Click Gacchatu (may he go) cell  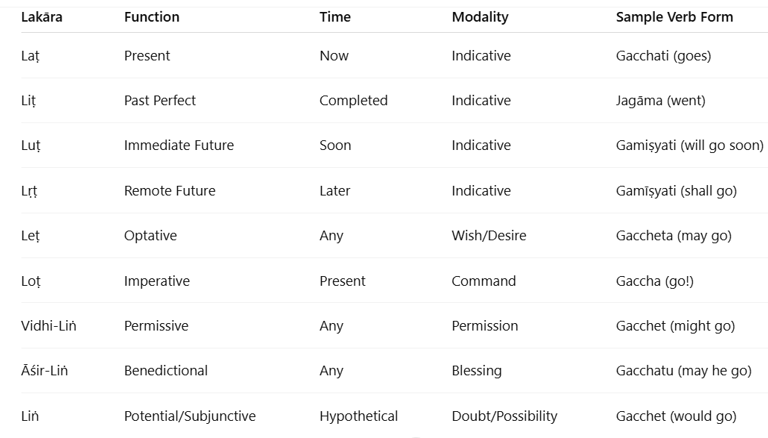pos(683,371)
